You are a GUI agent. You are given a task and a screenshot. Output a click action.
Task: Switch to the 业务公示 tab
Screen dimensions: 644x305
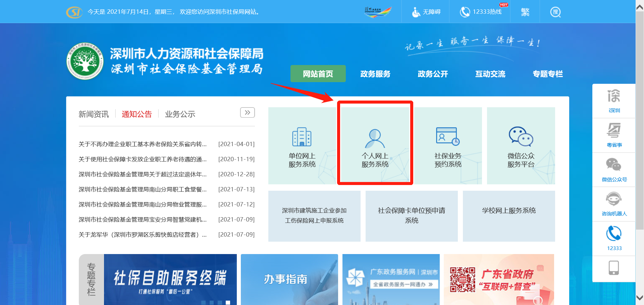tap(180, 114)
